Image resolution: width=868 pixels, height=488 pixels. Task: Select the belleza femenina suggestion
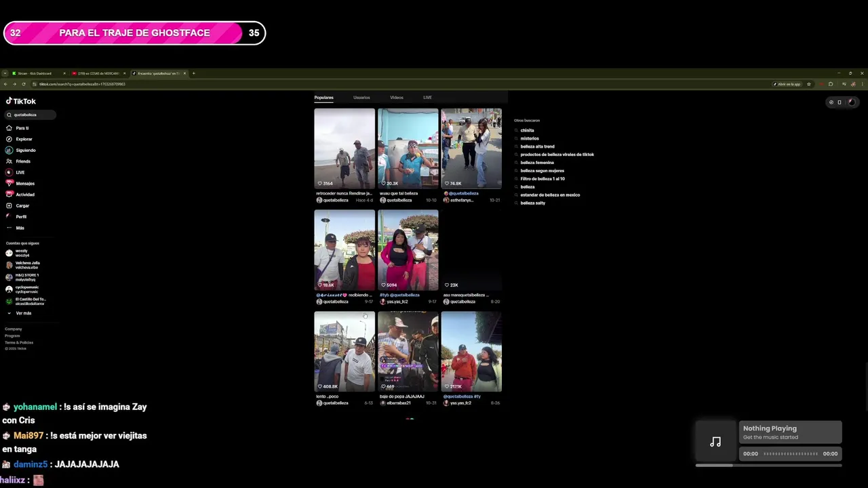pos(537,163)
